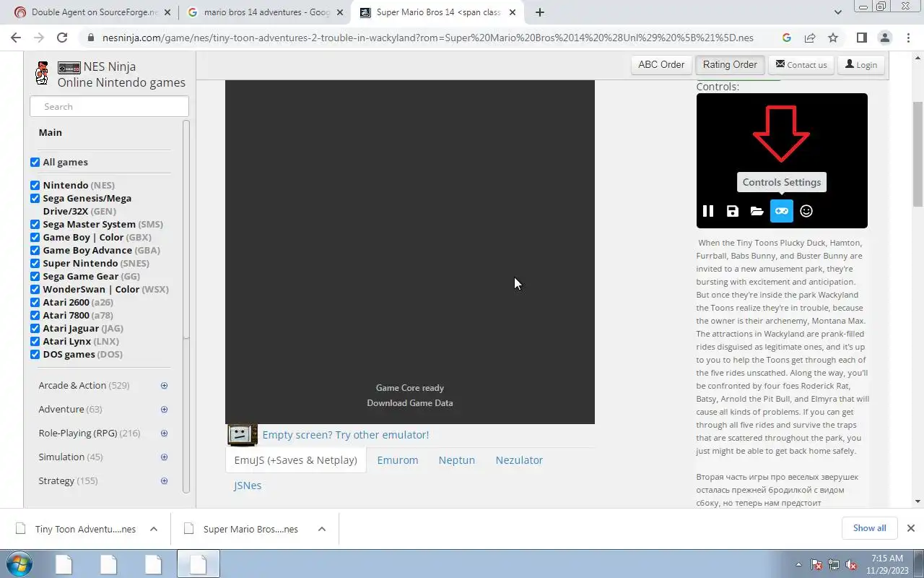Switch to the mario bros 14 Google tab
924x578 pixels.
click(265, 12)
